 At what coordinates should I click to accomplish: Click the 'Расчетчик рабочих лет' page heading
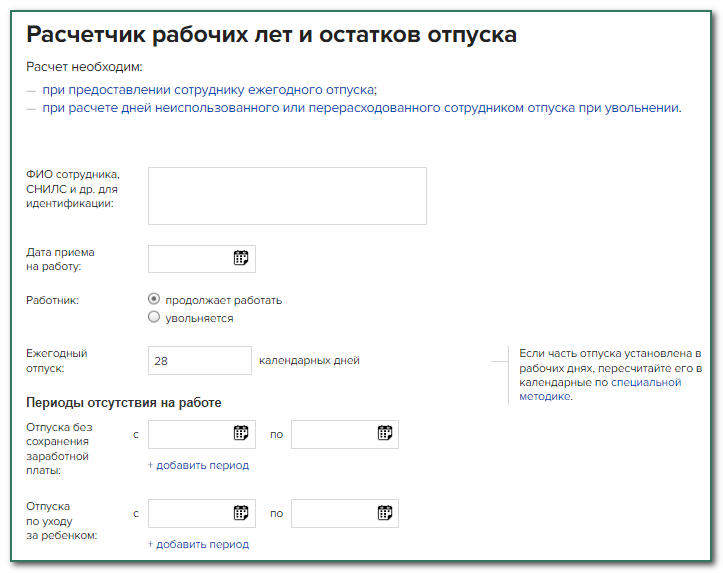pyautogui.click(x=271, y=35)
